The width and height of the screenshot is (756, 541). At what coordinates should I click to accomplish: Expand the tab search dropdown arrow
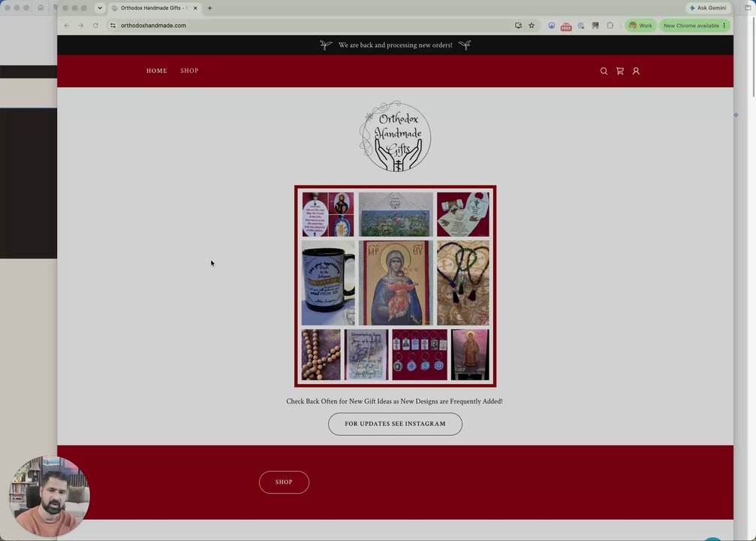(x=100, y=8)
